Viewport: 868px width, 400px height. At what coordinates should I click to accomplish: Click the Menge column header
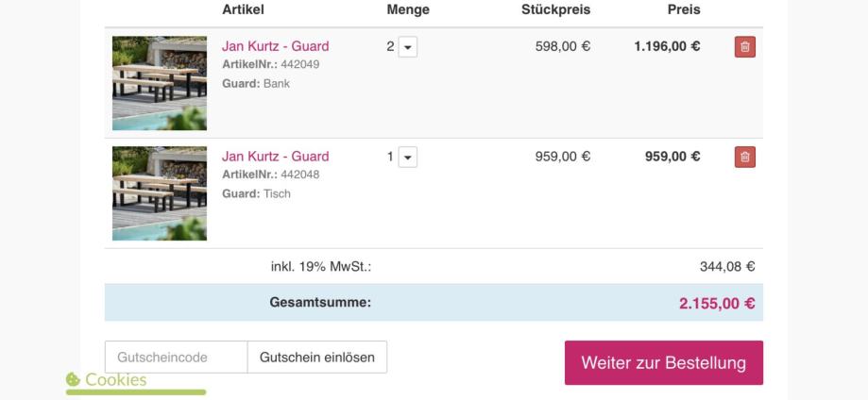pos(408,9)
